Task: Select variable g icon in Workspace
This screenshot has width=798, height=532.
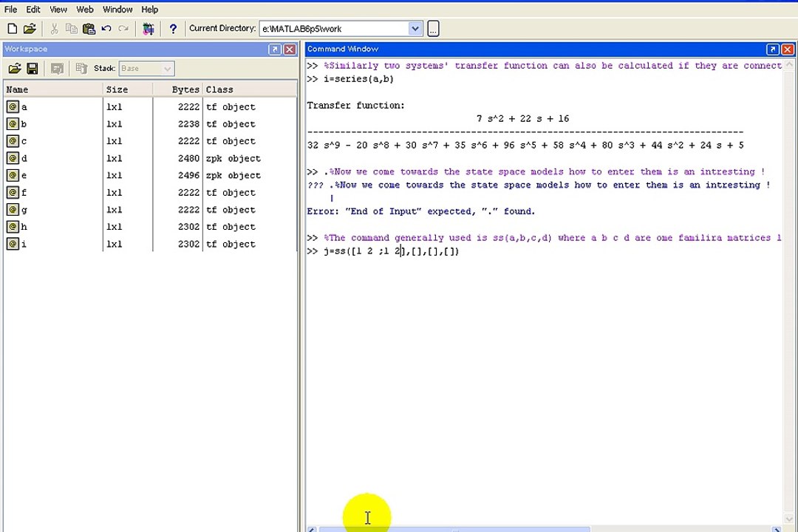Action: click(x=13, y=210)
